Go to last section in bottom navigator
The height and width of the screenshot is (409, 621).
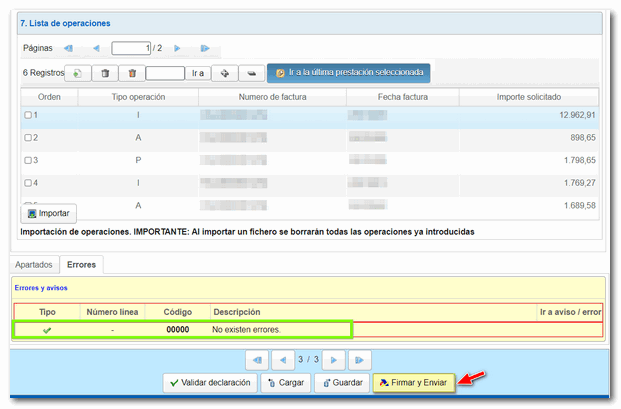click(361, 359)
